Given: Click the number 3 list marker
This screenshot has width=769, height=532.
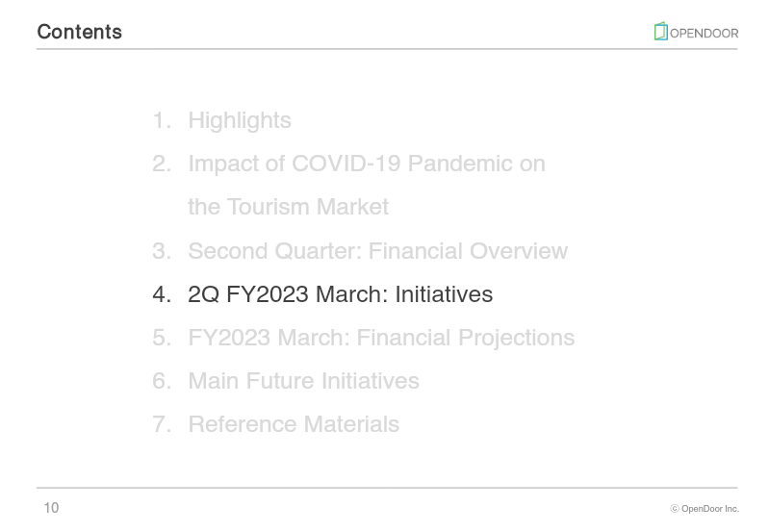Looking at the screenshot, I should coord(162,251).
